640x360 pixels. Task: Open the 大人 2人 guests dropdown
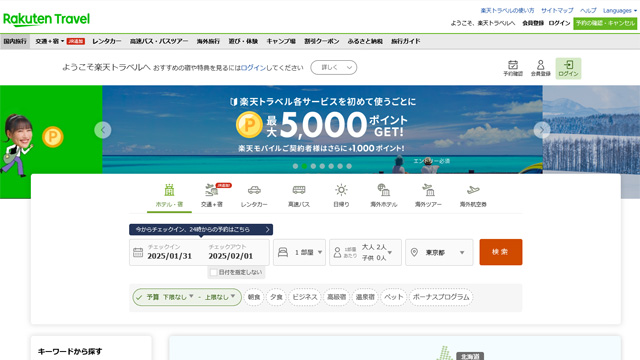[366, 253]
